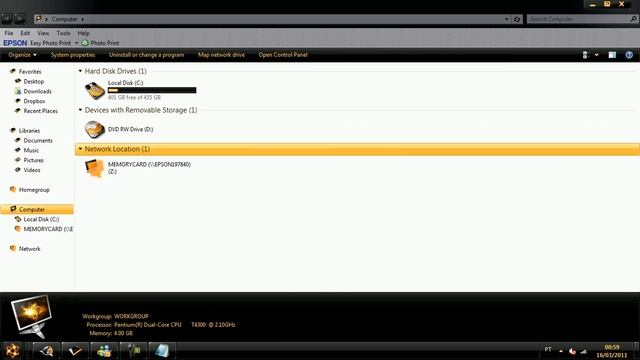Open the fifth taskbar pinned app
The height and width of the screenshot is (360, 640).
pos(133,351)
